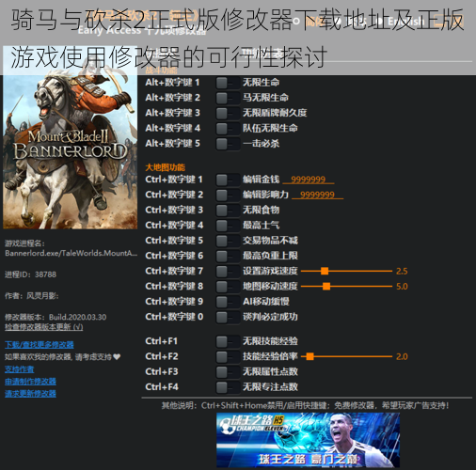Click the 编辑影响力 value input field

317,195
